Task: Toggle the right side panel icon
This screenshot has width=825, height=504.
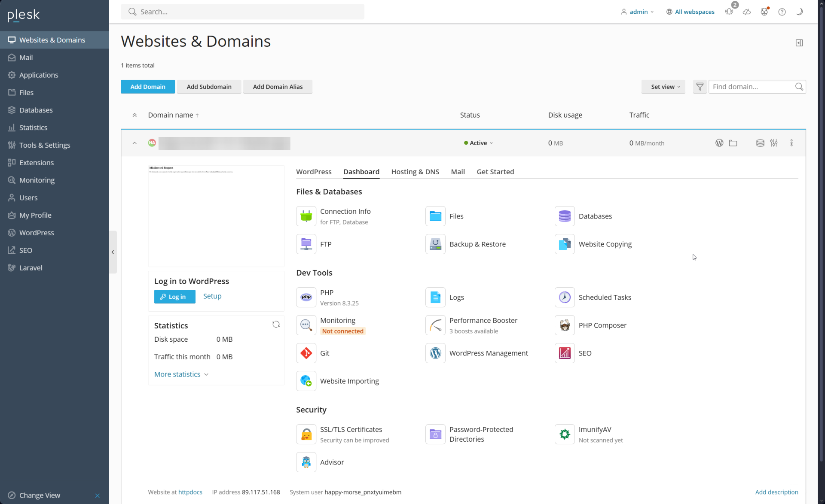Action: tap(799, 43)
